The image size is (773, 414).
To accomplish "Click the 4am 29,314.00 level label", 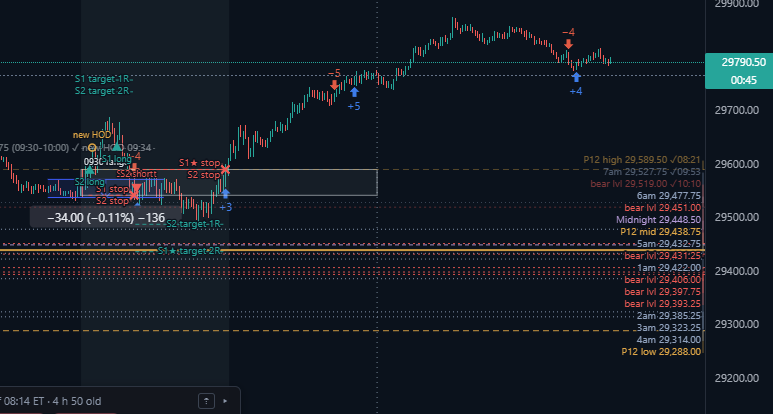I will (668, 340).
